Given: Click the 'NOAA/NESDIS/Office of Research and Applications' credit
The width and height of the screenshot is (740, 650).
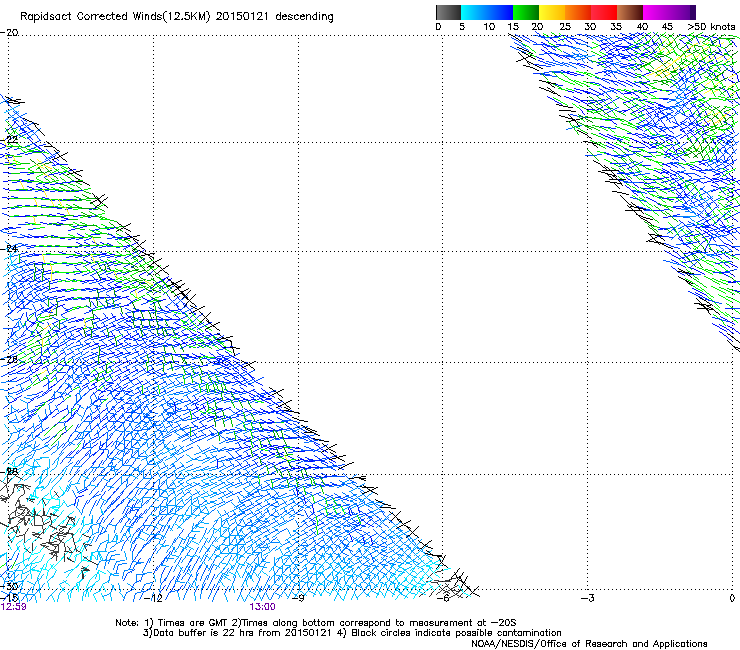Looking at the screenshot, I should (589, 644).
